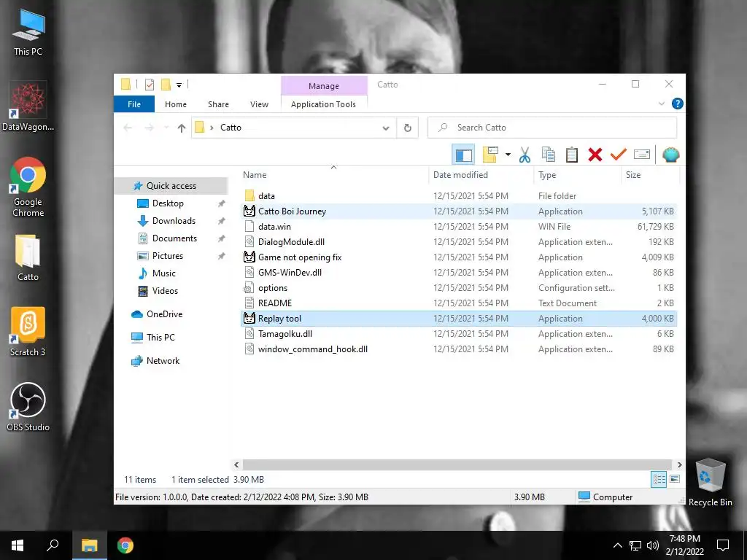Open Customize Quick Access Toolbar dropdown
Image resolution: width=747 pixels, height=560 pixels.
179,85
